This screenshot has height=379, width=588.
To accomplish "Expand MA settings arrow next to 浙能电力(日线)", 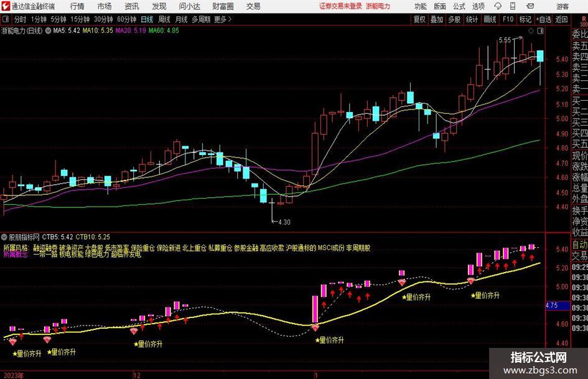I will pyautogui.click(x=48, y=30).
